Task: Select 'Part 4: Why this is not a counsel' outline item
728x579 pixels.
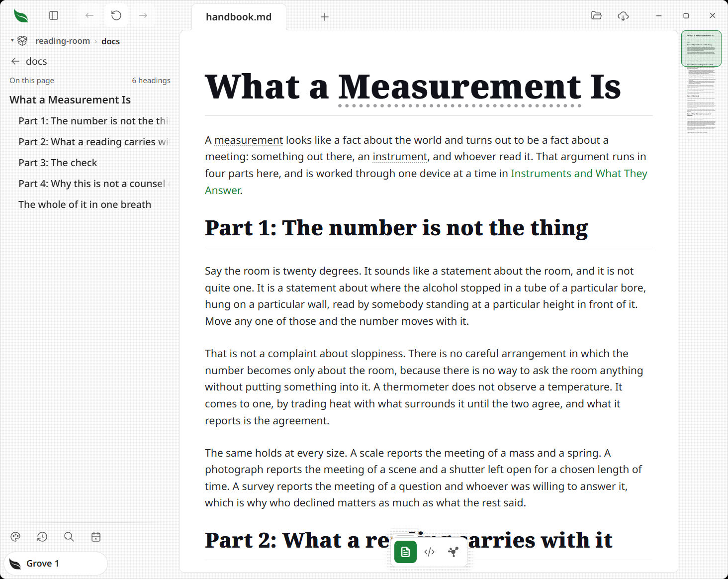Action: (x=93, y=184)
